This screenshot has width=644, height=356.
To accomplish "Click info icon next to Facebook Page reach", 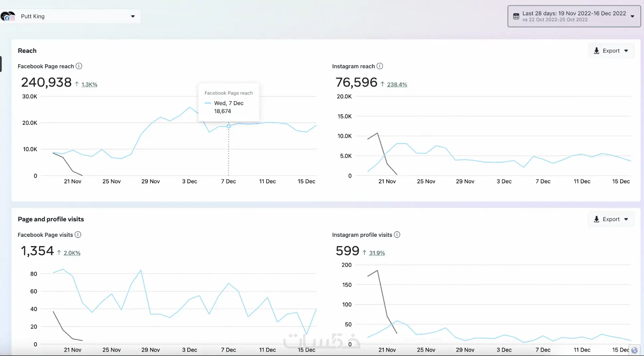I will pyautogui.click(x=79, y=66).
